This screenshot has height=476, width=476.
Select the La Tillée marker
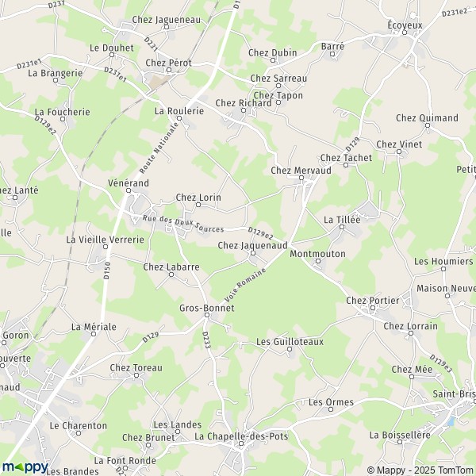pos(342,227)
